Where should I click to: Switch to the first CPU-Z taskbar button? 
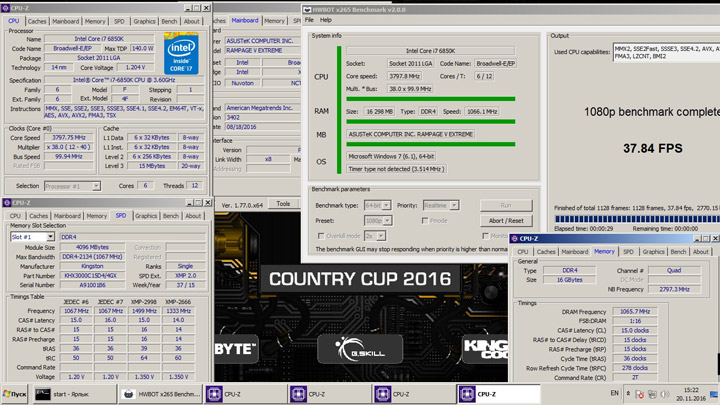[246, 394]
